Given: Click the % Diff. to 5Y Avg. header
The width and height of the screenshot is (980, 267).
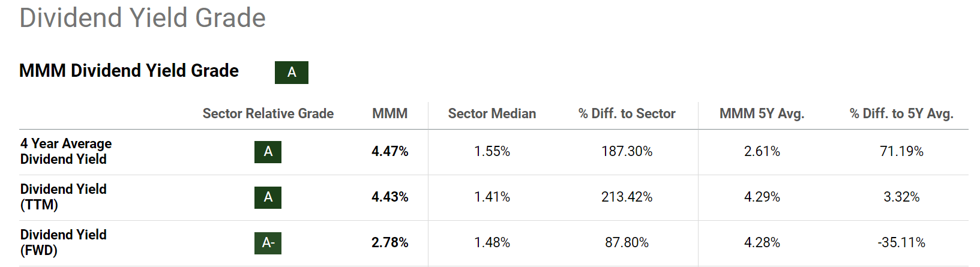Looking at the screenshot, I should click(x=901, y=114).
